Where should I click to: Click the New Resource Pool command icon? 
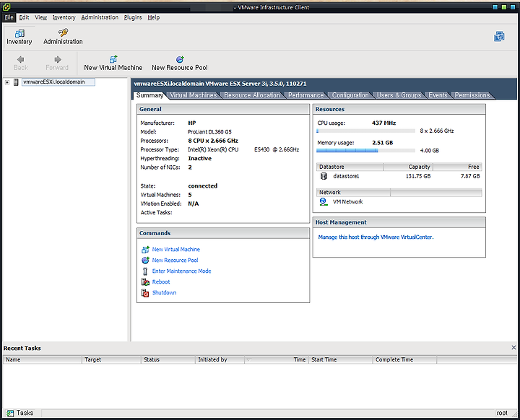pyautogui.click(x=145, y=261)
